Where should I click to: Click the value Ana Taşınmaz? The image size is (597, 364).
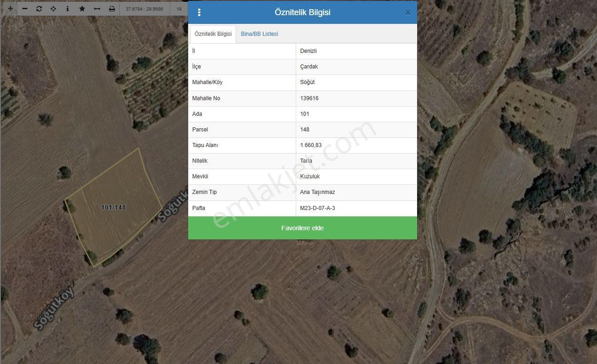tap(317, 192)
